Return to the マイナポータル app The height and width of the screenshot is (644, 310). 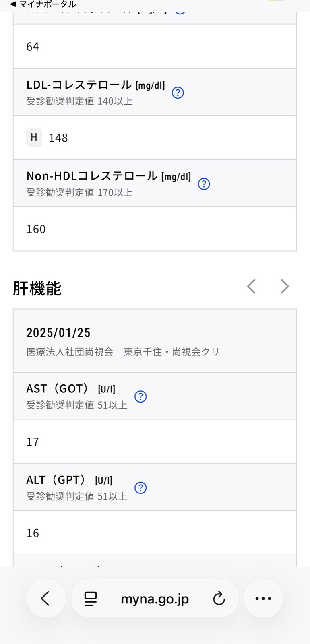tap(42, 4)
